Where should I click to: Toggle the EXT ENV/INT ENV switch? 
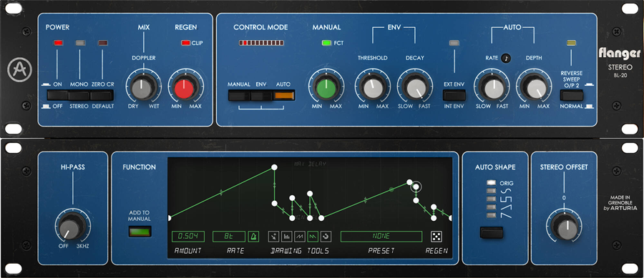[x=454, y=96]
